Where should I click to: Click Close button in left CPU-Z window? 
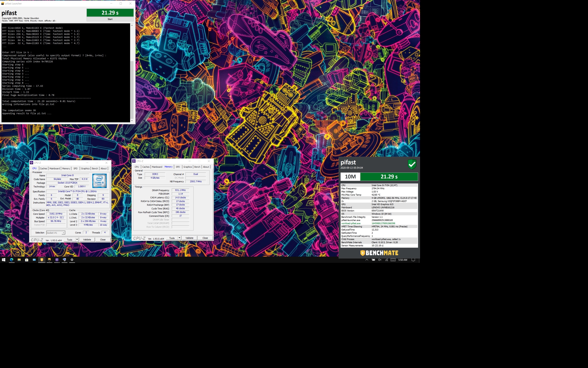103,240
